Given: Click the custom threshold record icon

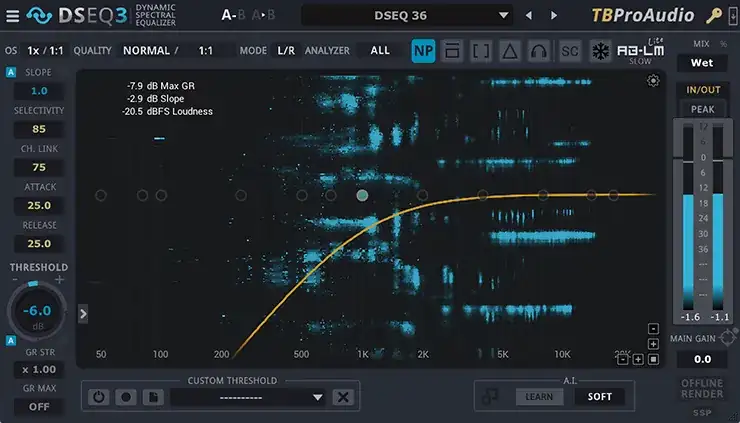Looking at the screenshot, I should 126,397.
